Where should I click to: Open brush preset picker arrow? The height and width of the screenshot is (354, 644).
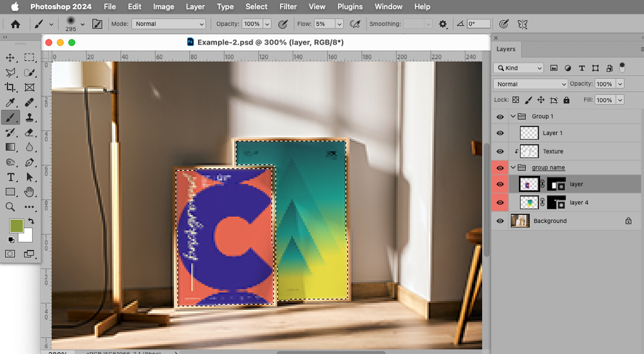click(x=83, y=25)
